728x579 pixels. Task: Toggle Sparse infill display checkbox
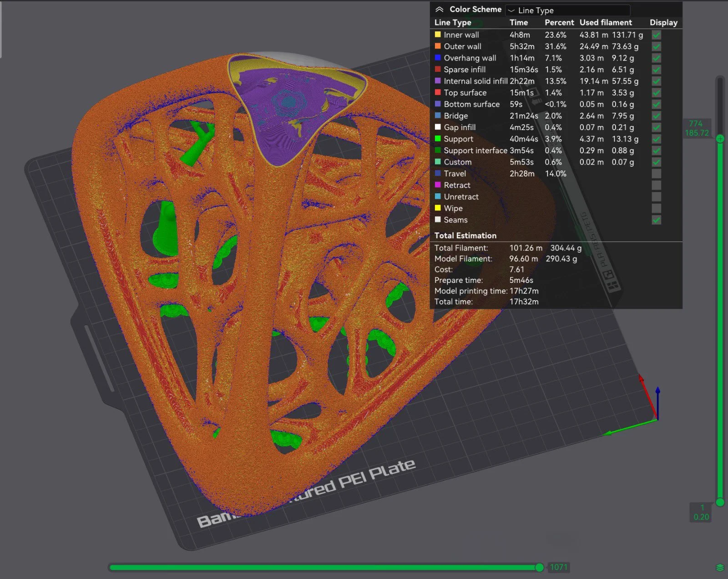pos(656,70)
